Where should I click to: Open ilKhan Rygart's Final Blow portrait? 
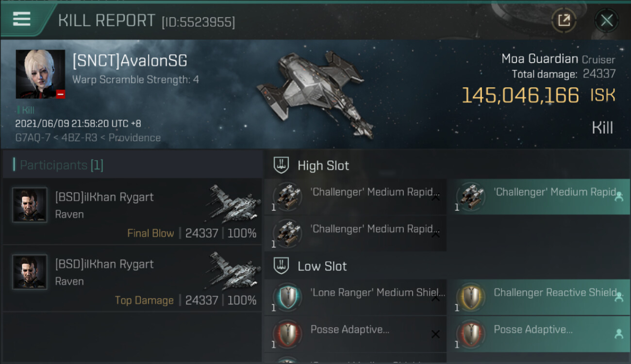(30, 205)
